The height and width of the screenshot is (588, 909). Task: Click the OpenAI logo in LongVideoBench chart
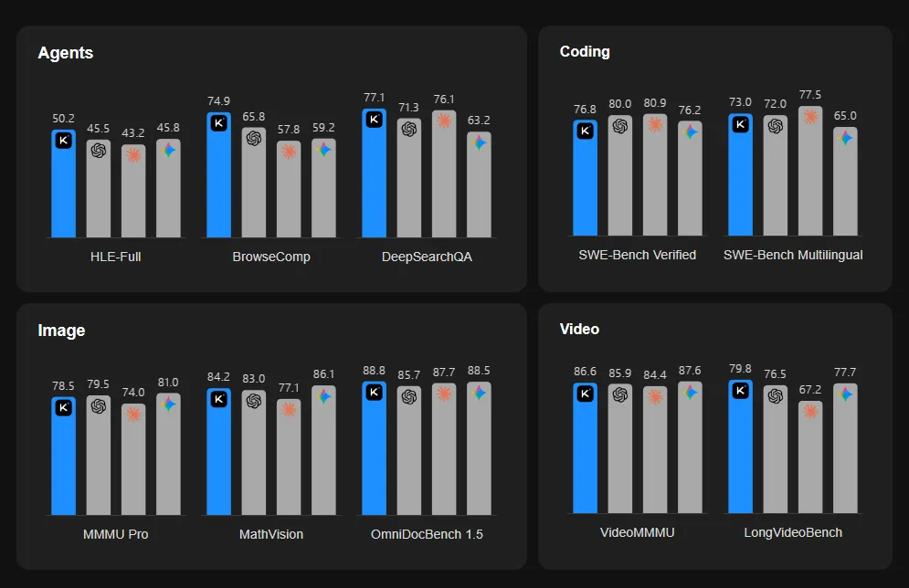776,395
